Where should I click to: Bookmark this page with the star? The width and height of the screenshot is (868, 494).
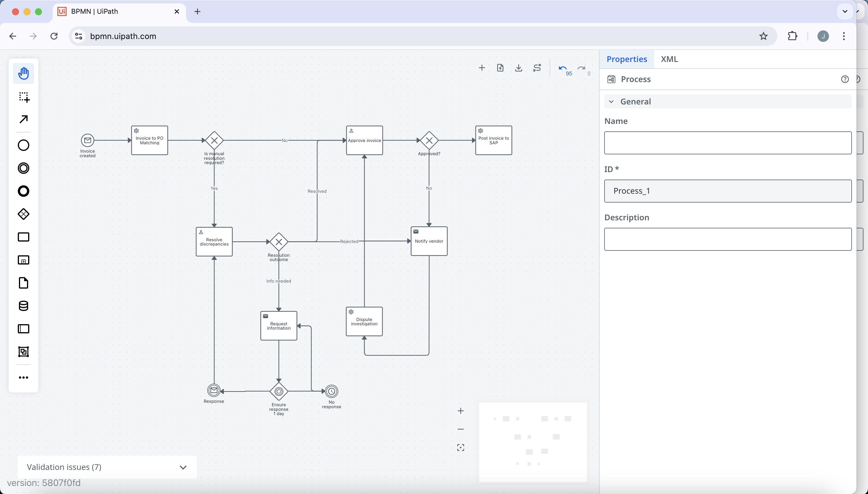(763, 36)
